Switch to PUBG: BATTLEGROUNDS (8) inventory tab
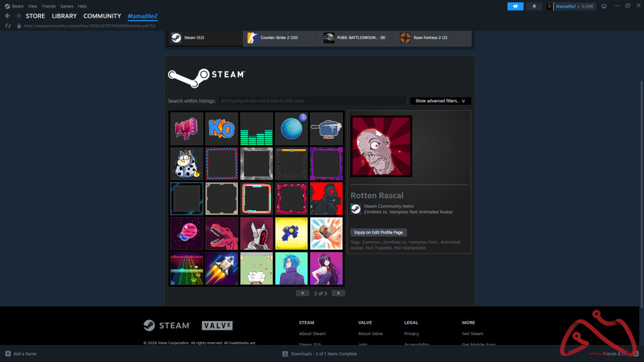644x362 pixels. 358,38
